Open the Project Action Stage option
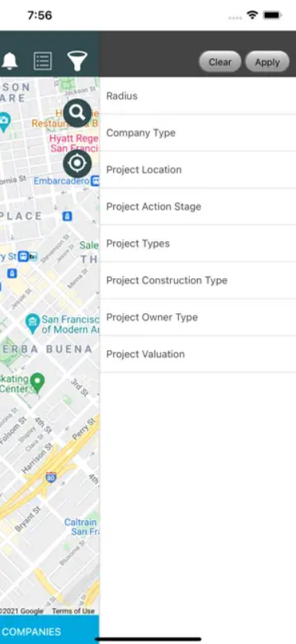 tap(198, 207)
